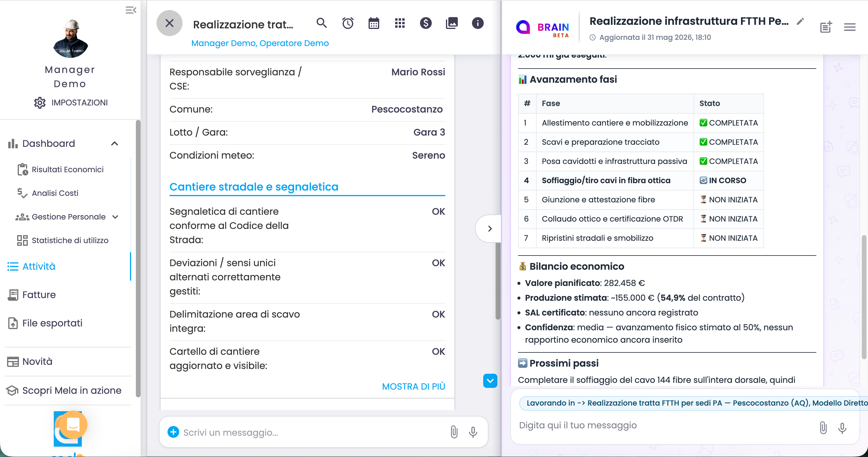Create new Brain note icon
This screenshot has height=457, width=868.
click(825, 27)
